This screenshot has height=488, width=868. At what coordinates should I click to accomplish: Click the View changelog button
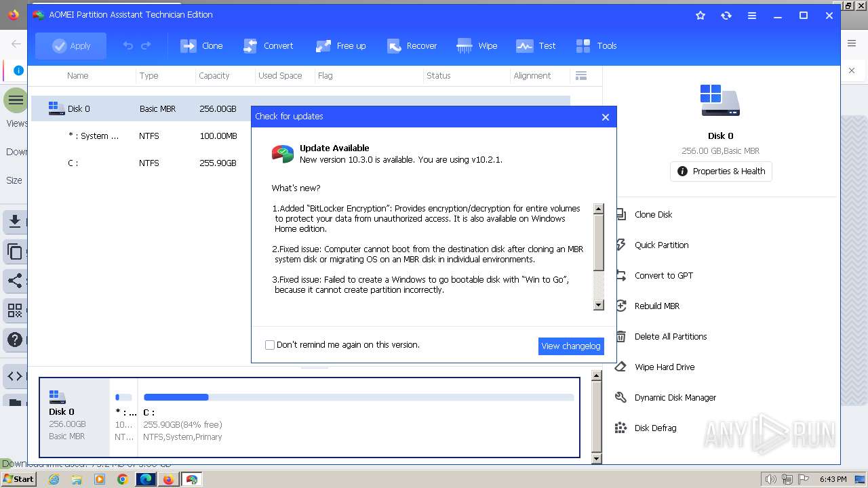571,346
